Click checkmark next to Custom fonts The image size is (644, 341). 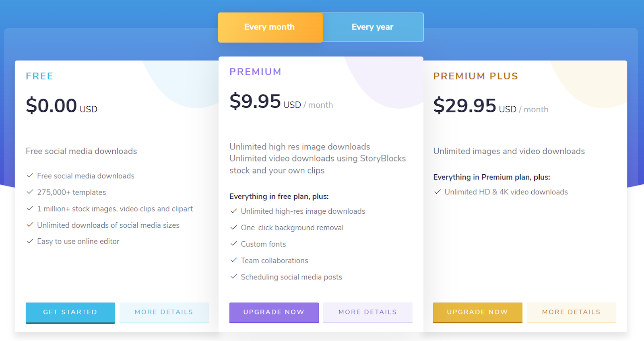click(233, 244)
